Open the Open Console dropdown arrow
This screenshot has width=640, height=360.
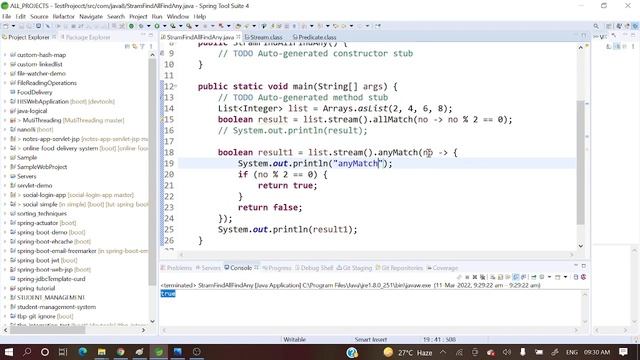click(x=566, y=277)
